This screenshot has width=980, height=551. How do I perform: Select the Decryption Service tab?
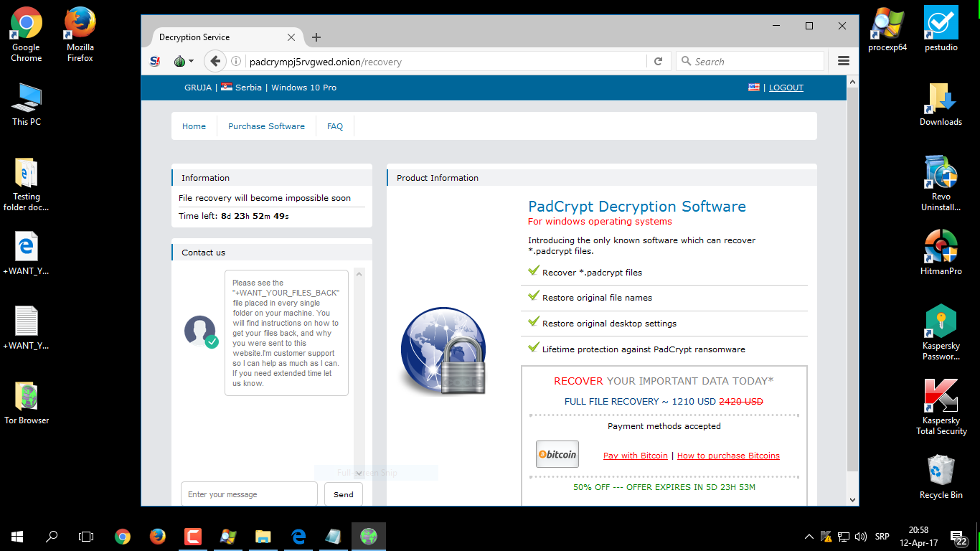227,37
